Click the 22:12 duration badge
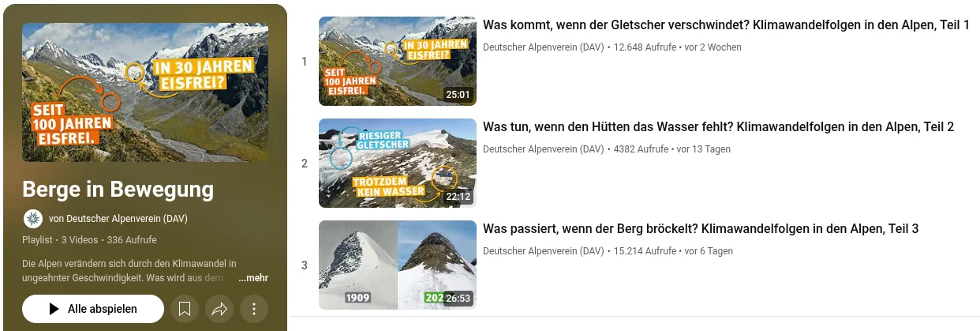980x331 pixels. pos(458,197)
